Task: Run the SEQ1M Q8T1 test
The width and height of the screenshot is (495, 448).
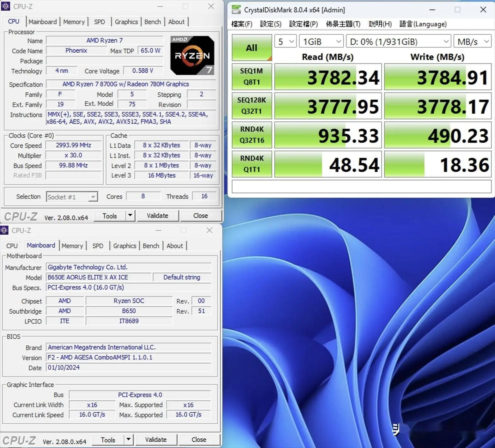Action: click(x=252, y=77)
